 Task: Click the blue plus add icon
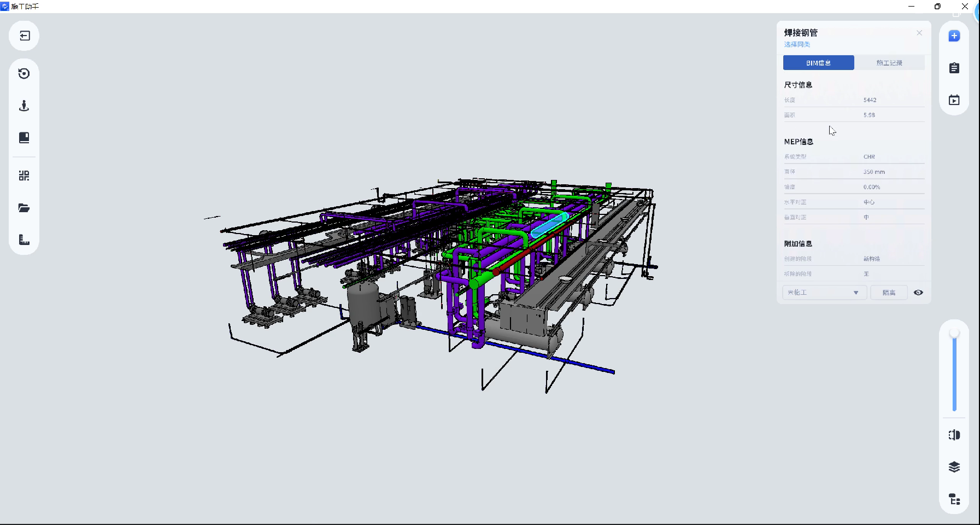[x=954, y=36]
